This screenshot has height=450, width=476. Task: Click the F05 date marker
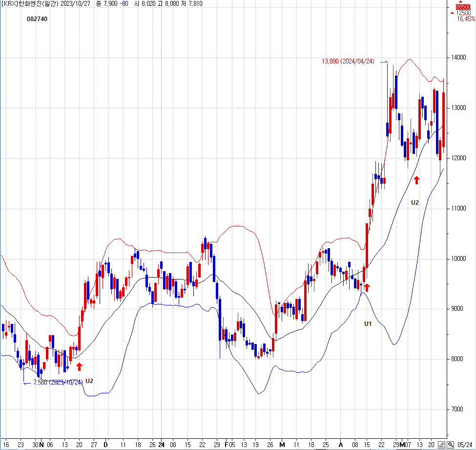tap(230, 445)
